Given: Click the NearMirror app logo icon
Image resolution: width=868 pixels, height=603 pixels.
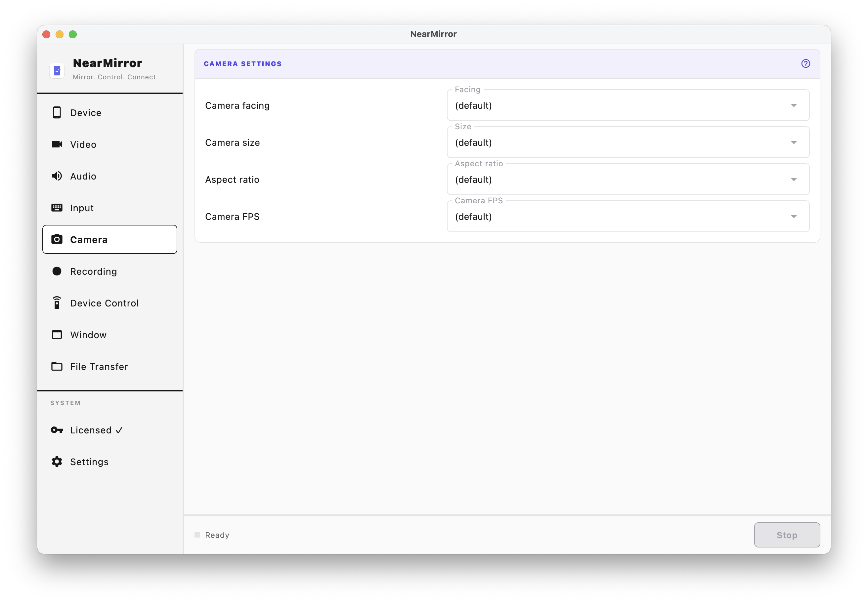Looking at the screenshot, I should (57, 70).
